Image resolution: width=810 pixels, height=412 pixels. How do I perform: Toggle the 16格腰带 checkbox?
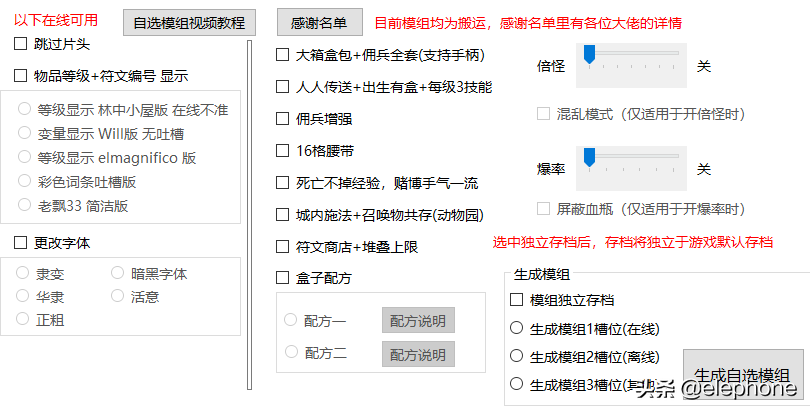283,151
